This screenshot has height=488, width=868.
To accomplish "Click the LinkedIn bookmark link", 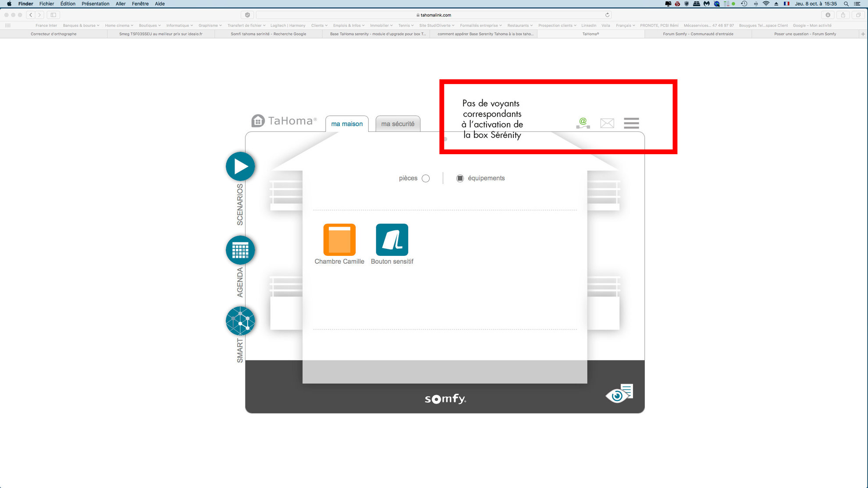I will (588, 25).
